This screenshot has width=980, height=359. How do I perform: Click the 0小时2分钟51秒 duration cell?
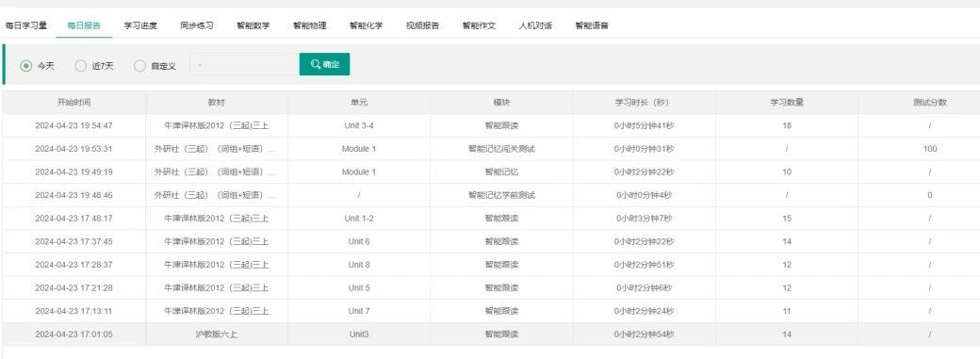(x=644, y=265)
